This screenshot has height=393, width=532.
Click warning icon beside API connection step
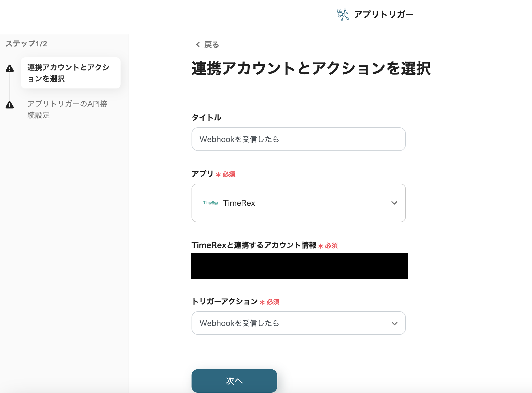(10, 105)
